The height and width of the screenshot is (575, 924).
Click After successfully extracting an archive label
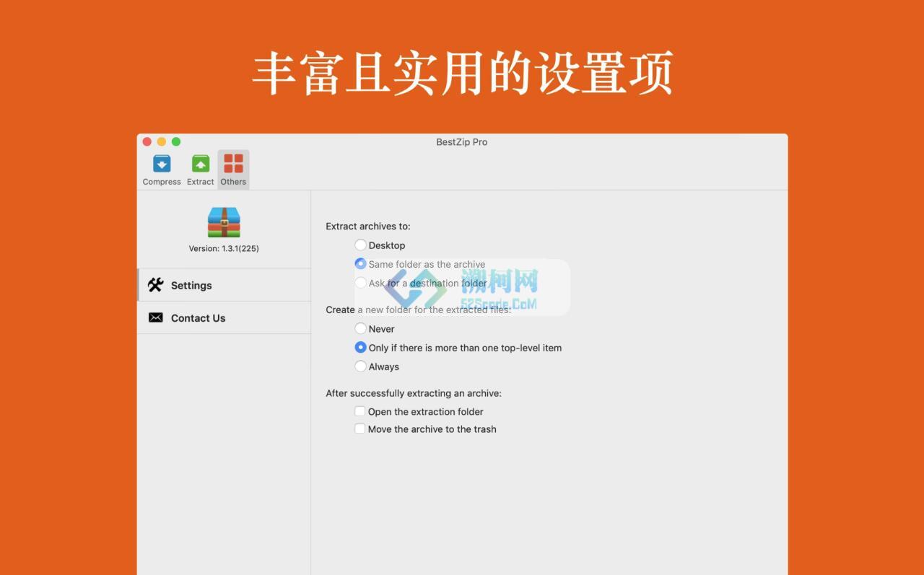tap(414, 393)
